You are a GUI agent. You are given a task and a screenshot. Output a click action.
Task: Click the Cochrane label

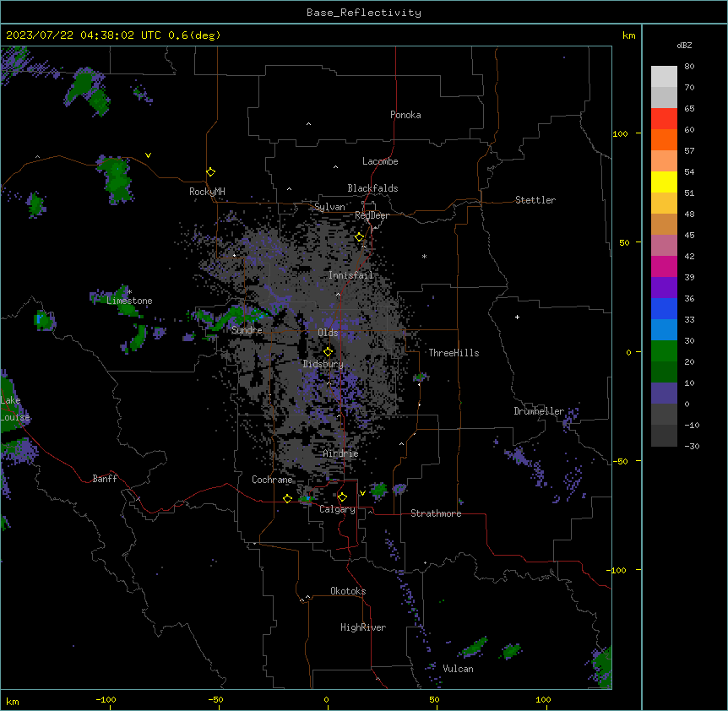pyautogui.click(x=272, y=480)
